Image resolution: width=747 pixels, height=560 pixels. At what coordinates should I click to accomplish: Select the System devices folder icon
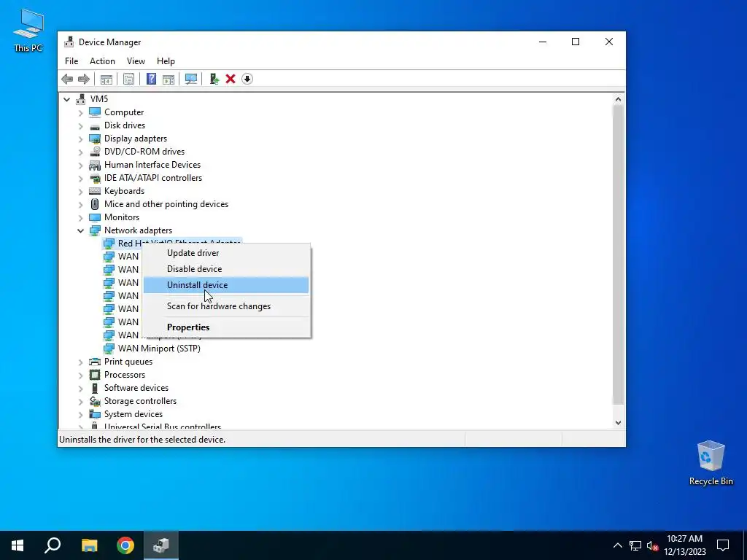click(95, 414)
